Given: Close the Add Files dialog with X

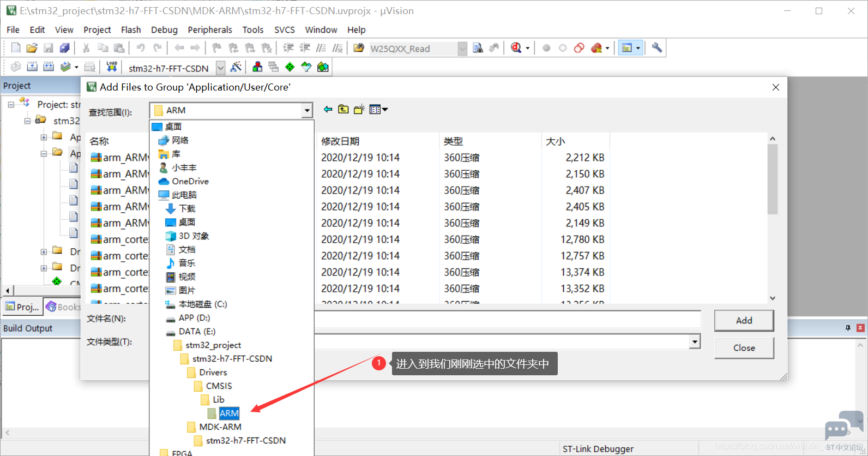Looking at the screenshot, I should [x=775, y=87].
